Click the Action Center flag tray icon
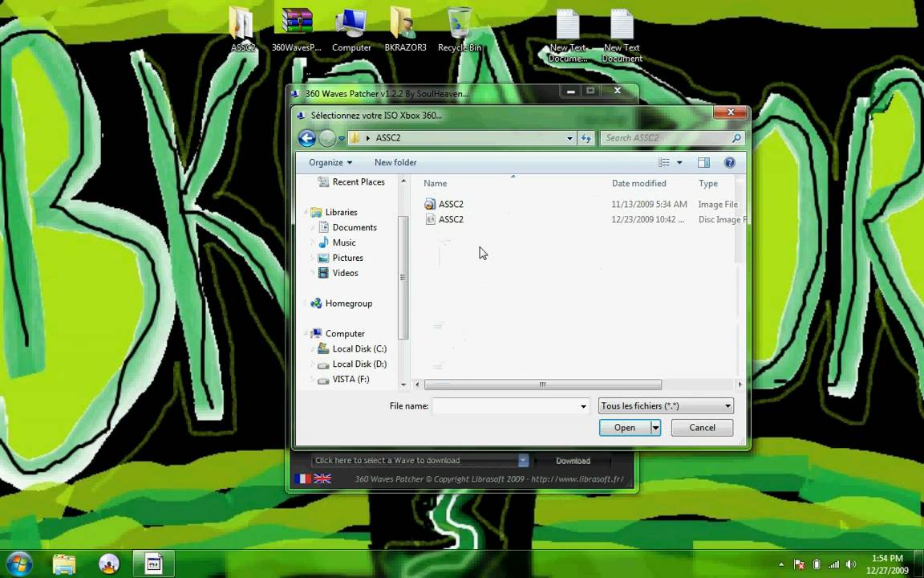The image size is (924, 578). (x=799, y=564)
